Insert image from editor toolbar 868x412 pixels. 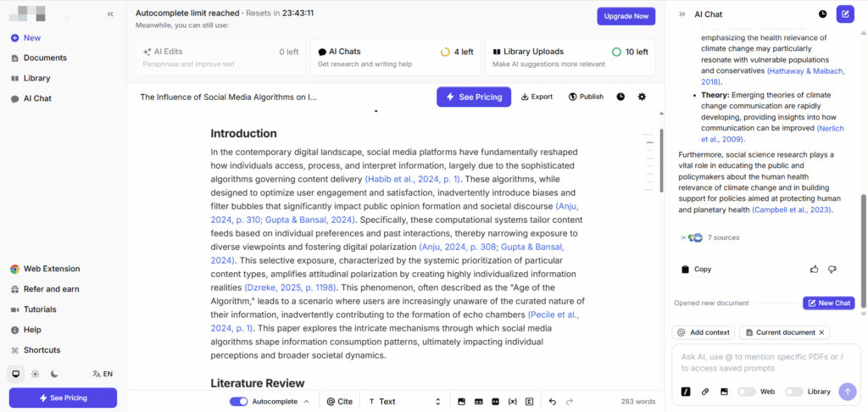462,402
